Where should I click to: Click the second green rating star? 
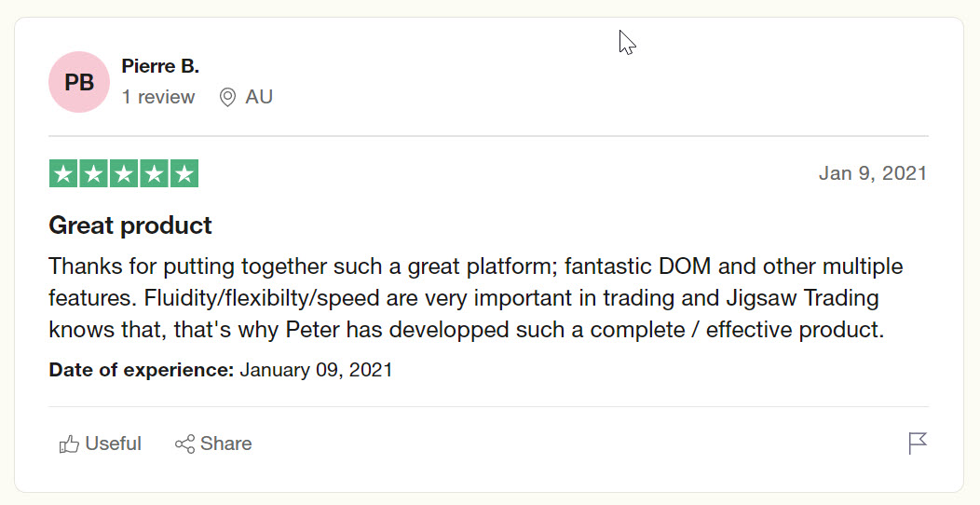coord(94,173)
